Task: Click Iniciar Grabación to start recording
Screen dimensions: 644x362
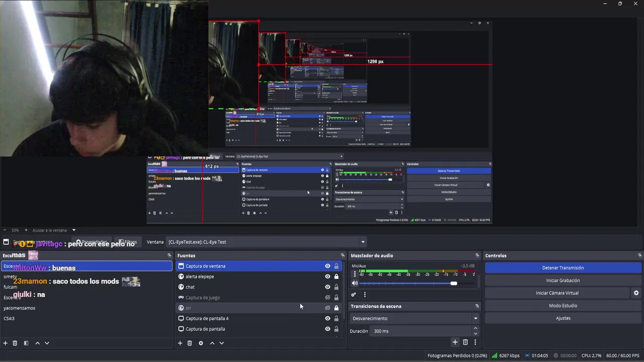Action: pyautogui.click(x=563, y=281)
